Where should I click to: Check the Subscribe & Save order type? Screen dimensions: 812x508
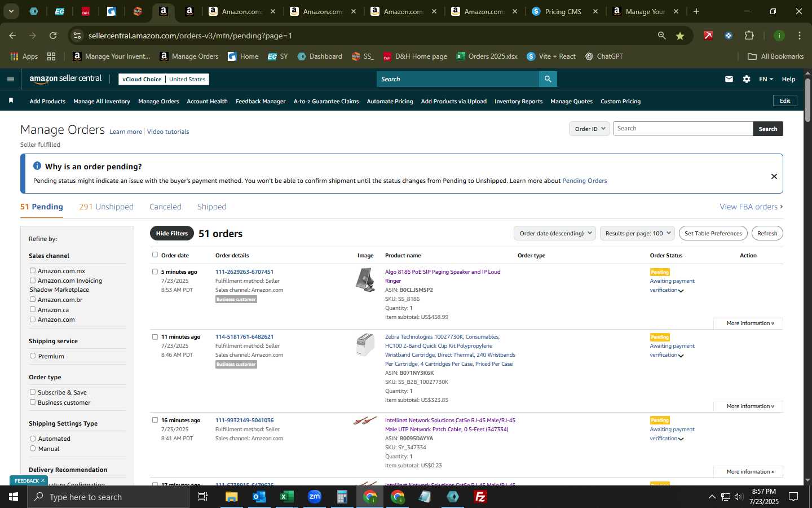coord(33,392)
